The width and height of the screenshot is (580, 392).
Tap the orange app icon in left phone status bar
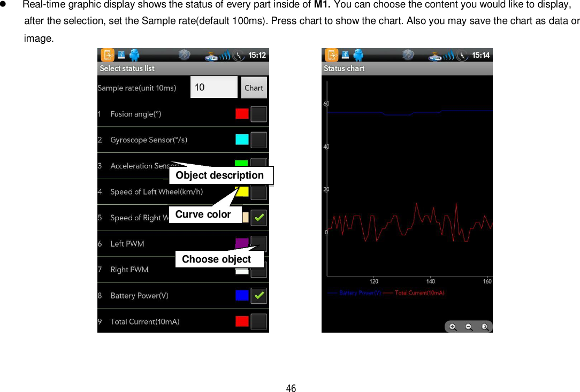pos(108,55)
